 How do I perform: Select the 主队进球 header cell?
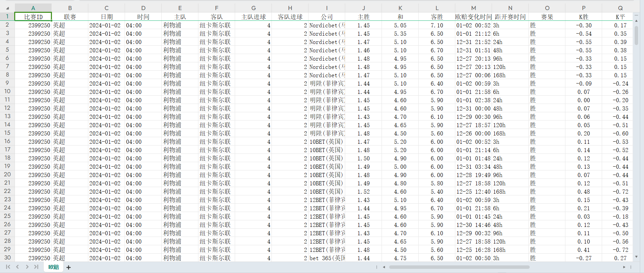click(x=253, y=17)
